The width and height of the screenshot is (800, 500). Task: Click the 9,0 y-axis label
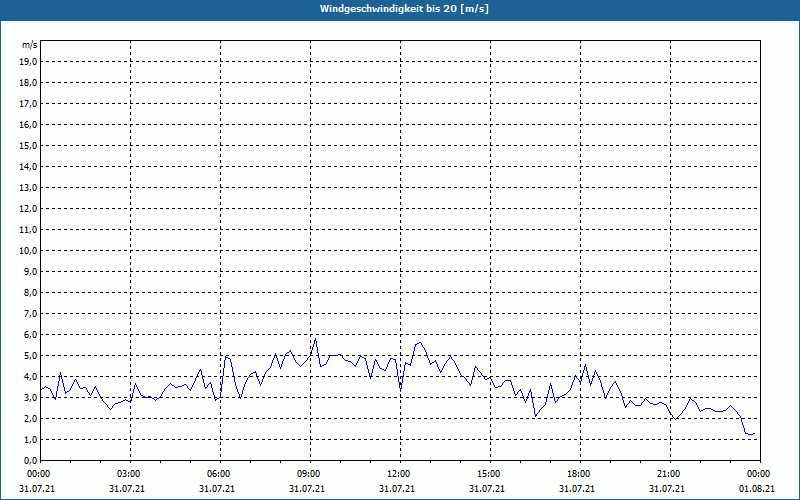point(30,271)
